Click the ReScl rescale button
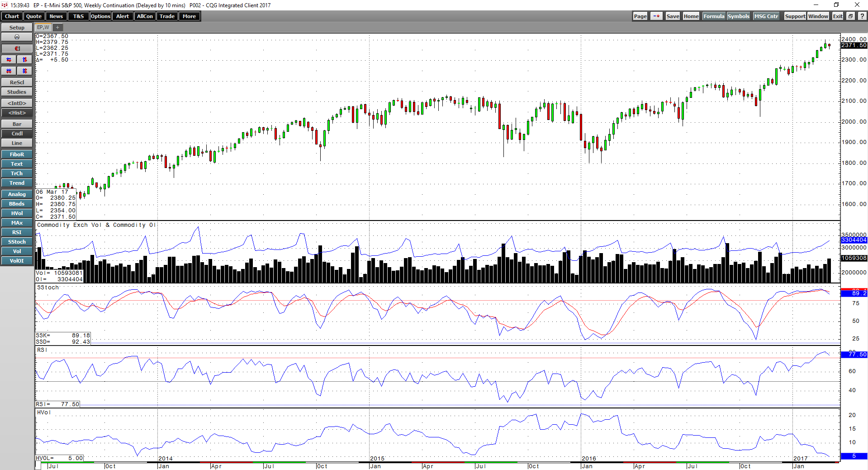This screenshot has height=470, width=868. (x=17, y=82)
